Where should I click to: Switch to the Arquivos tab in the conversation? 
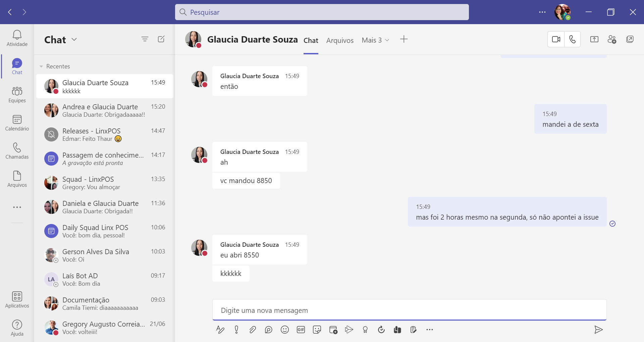pyautogui.click(x=340, y=40)
